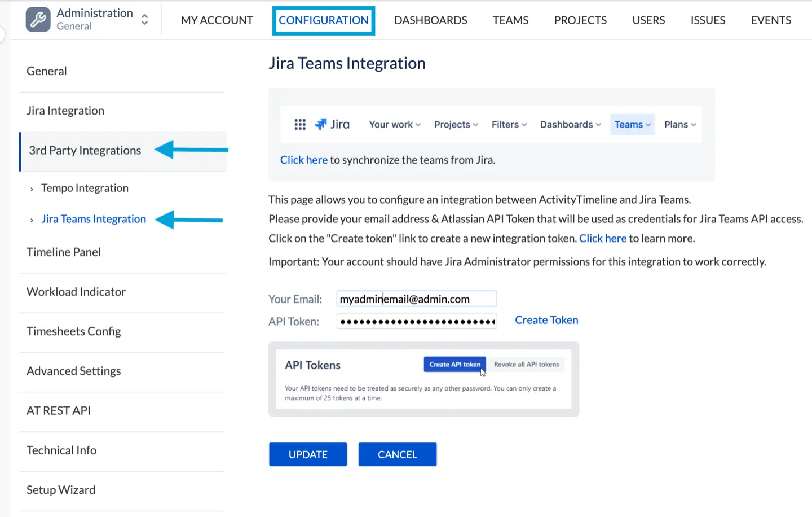This screenshot has width=812, height=517.
Task: Open the Jira app switcher grid icon
Action: click(x=300, y=124)
